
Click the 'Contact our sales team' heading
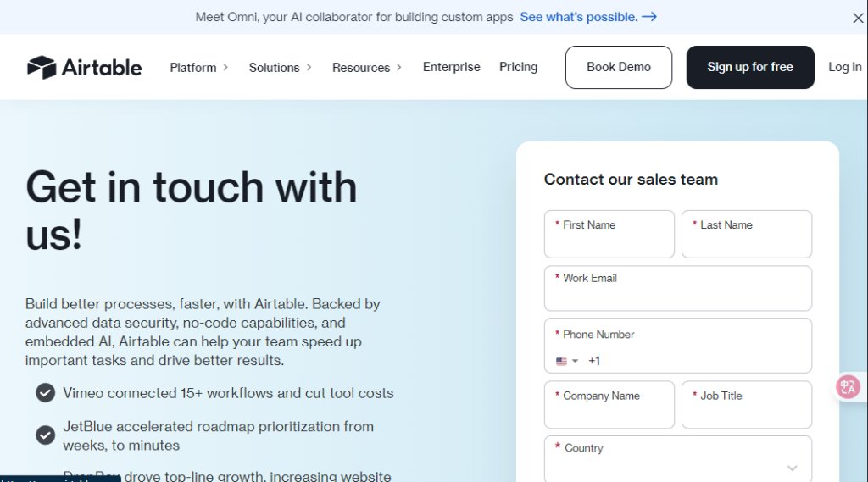click(x=631, y=180)
